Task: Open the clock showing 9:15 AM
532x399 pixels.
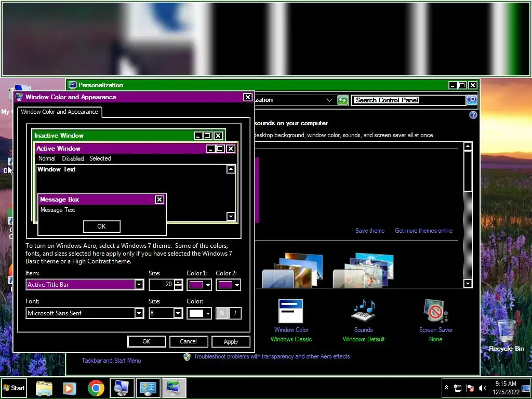Action: [506, 388]
